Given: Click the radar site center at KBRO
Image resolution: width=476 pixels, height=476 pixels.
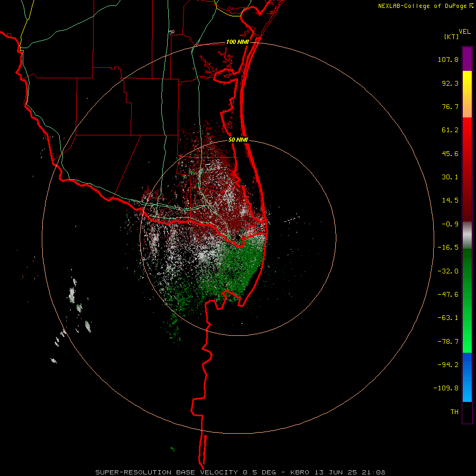Looking at the screenshot, I should pyautogui.click(x=237, y=237).
